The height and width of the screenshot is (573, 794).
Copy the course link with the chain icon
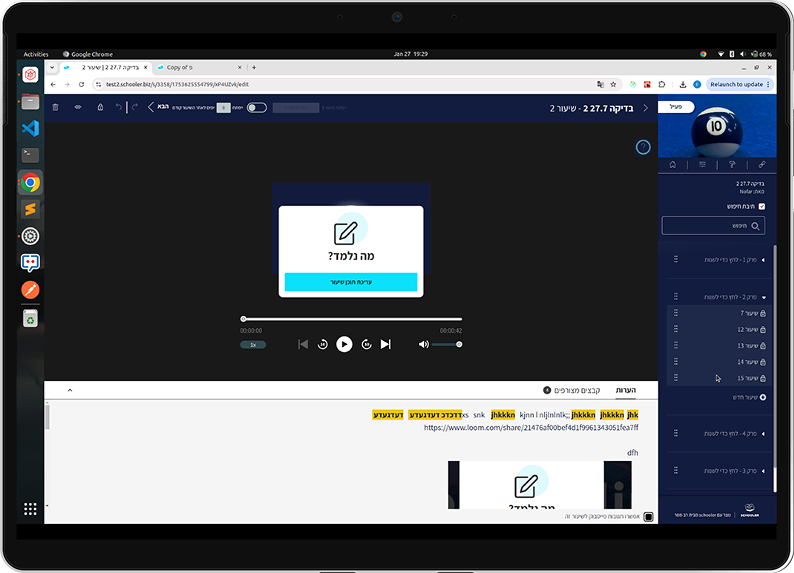click(762, 165)
